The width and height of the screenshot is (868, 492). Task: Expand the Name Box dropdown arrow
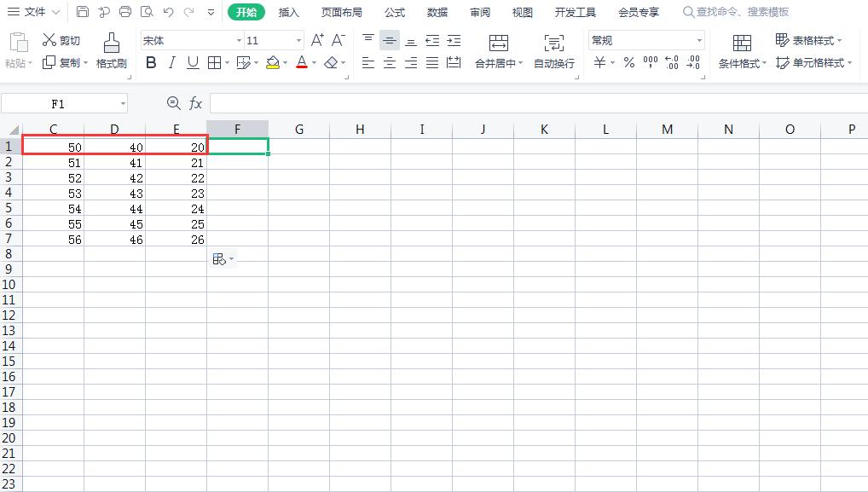(x=123, y=103)
